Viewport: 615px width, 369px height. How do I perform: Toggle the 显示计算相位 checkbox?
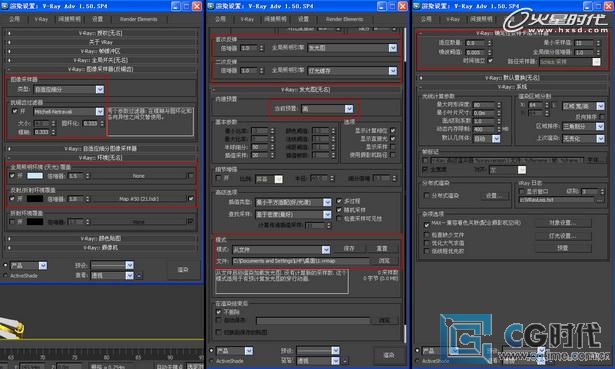393,131
